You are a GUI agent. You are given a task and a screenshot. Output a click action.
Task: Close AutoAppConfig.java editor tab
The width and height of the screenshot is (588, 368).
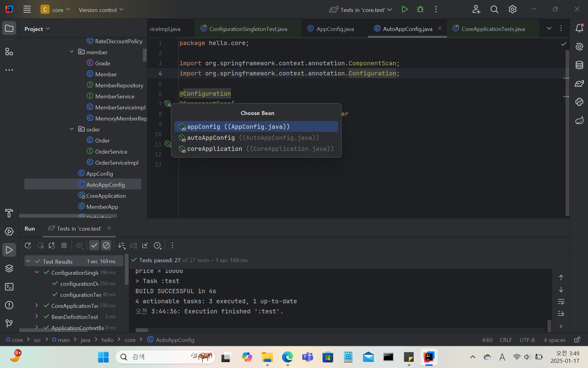[440, 28]
